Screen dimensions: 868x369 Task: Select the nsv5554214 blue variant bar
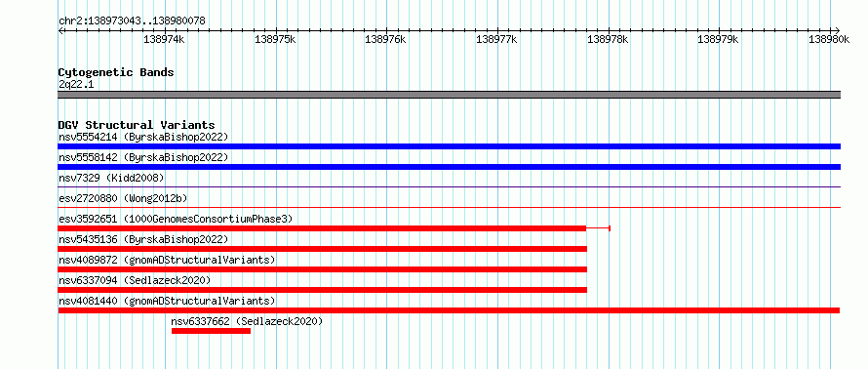449,146
